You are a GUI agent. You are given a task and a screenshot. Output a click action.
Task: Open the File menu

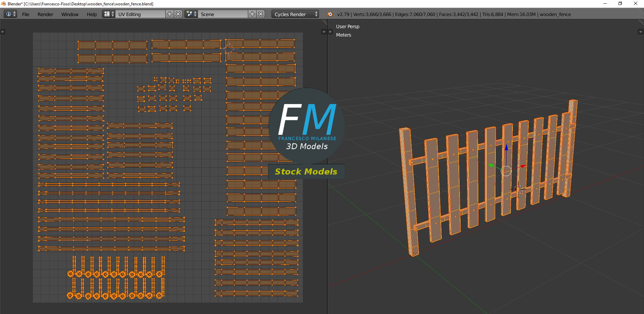coord(25,14)
